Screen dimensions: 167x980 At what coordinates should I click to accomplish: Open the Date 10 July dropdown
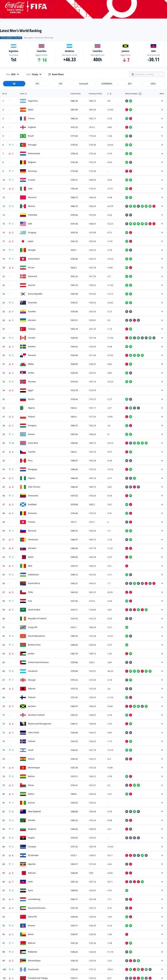click(34, 75)
